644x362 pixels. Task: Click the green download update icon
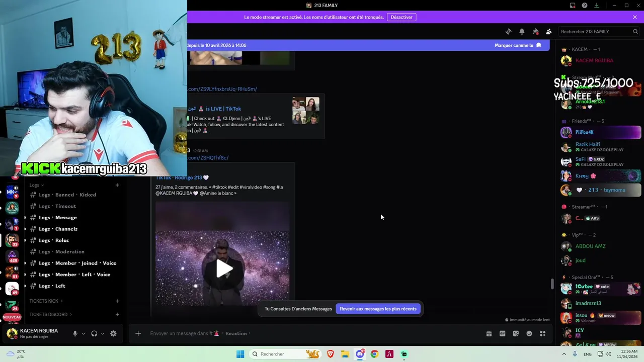click(597, 6)
